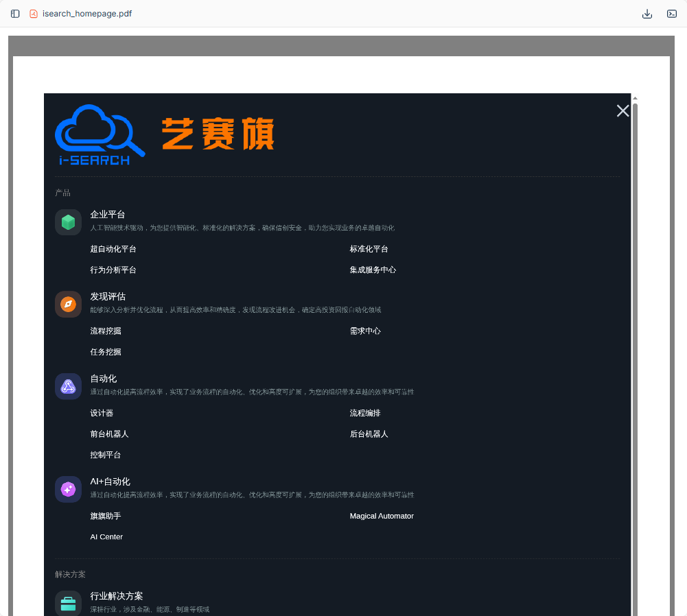Click the i-SEARCH cloud logo
Screen dimensions: 687x616
100,135
